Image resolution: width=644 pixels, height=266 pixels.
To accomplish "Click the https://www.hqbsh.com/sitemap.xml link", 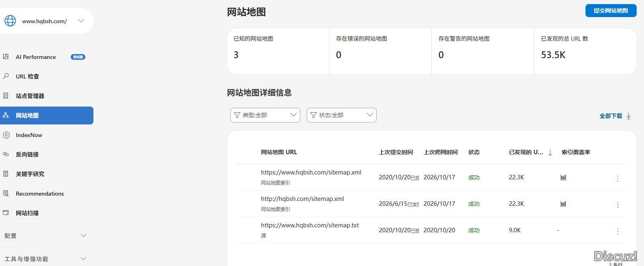I will [311, 172].
